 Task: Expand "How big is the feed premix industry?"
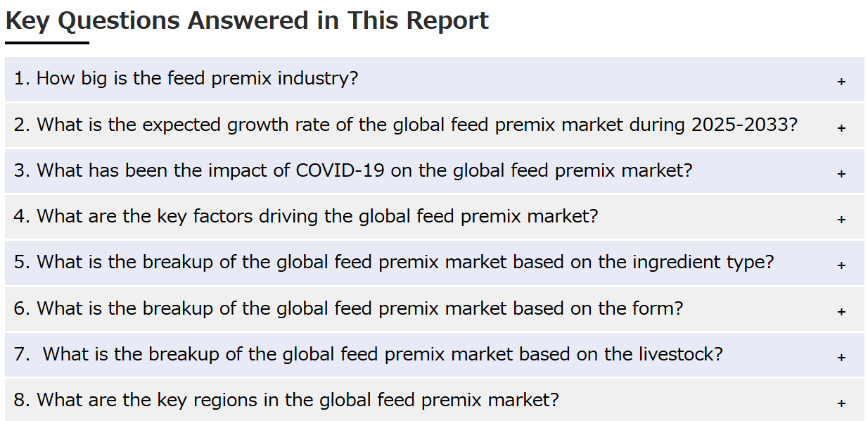[434, 79]
